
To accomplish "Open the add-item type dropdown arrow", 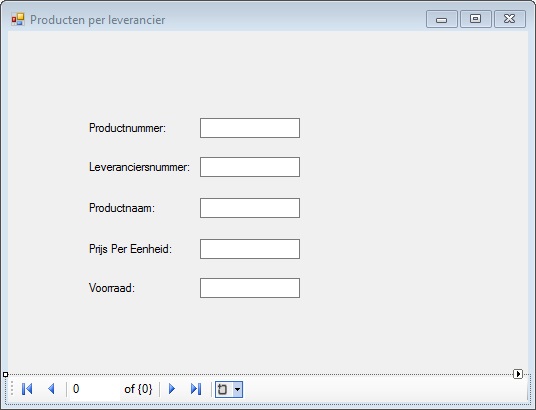I will (238, 389).
